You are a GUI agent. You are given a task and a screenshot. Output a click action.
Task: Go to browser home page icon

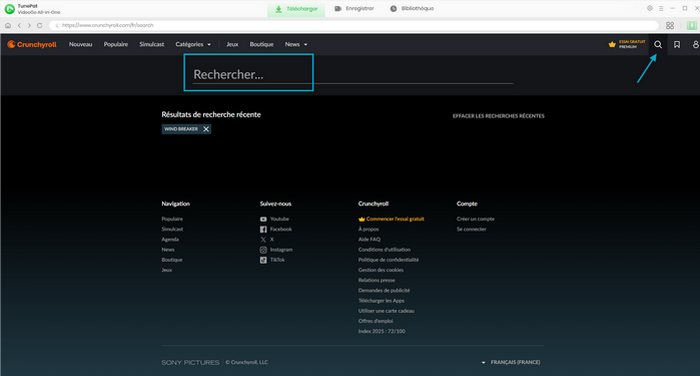coord(8,25)
